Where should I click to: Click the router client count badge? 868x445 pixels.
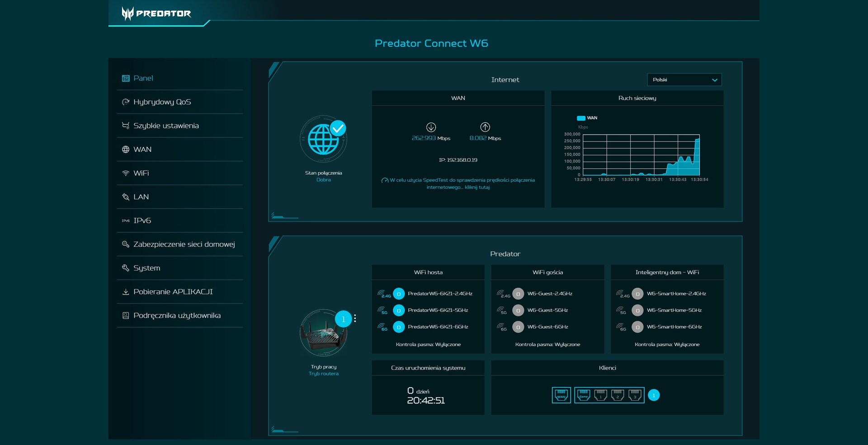point(343,319)
